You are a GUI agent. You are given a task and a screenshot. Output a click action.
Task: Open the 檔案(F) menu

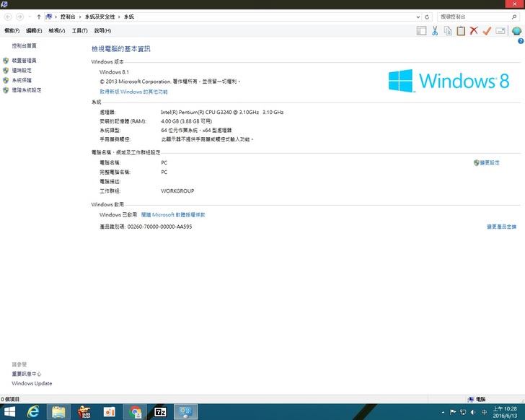(12, 31)
